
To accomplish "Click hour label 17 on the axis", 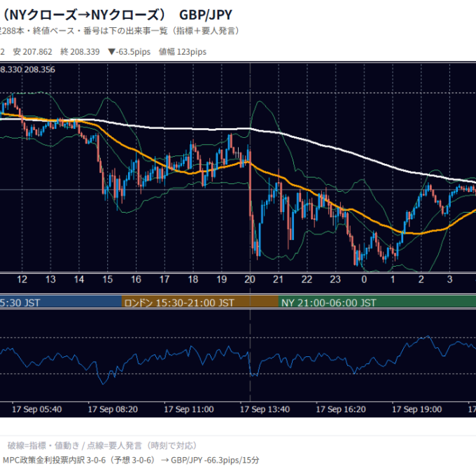I will (164, 279).
